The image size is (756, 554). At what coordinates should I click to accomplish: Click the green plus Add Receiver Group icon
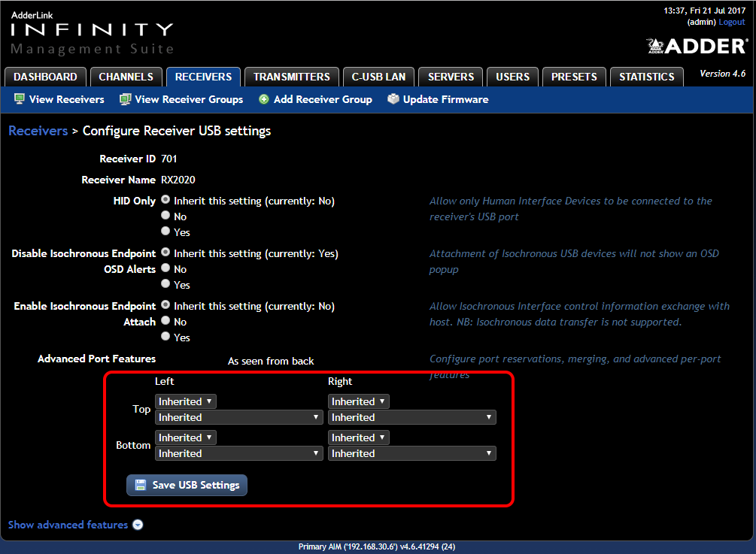pyautogui.click(x=264, y=99)
